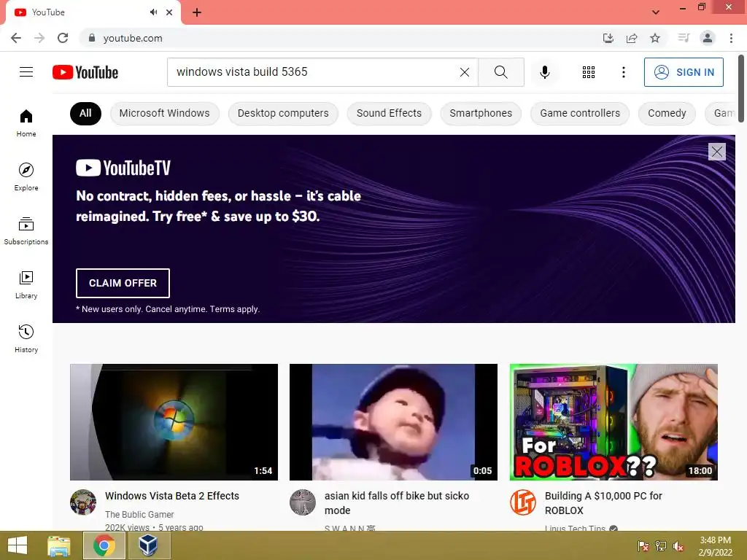
Task: Open the Windows Start button
Action: (18, 545)
